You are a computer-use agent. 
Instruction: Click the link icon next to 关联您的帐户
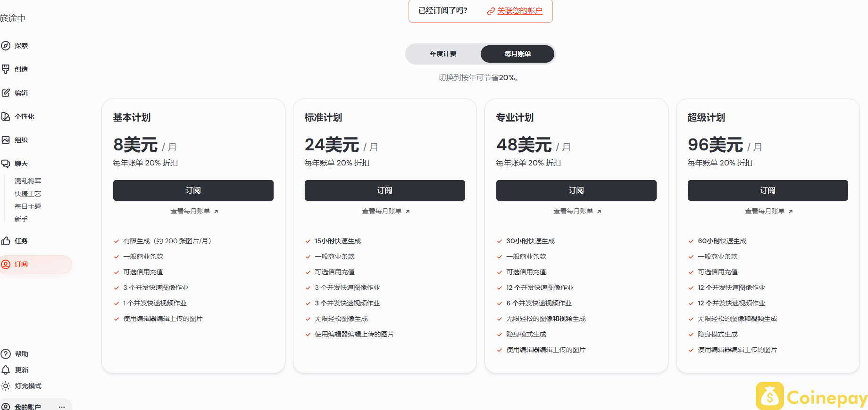(x=491, y=11)
